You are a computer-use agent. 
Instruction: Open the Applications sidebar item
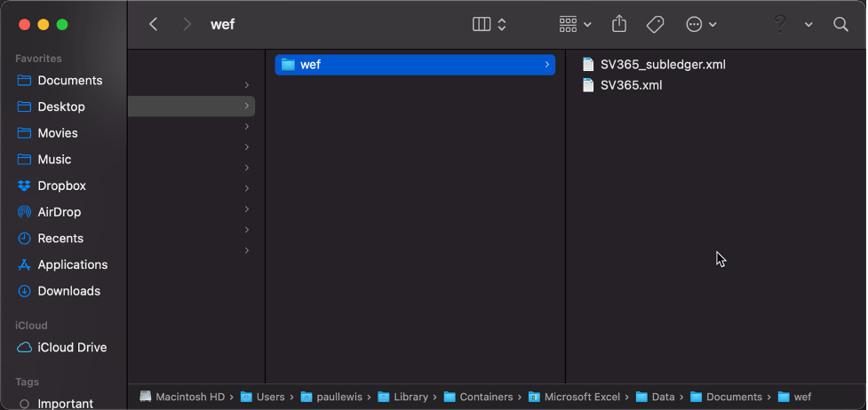(x=72, y=264)
